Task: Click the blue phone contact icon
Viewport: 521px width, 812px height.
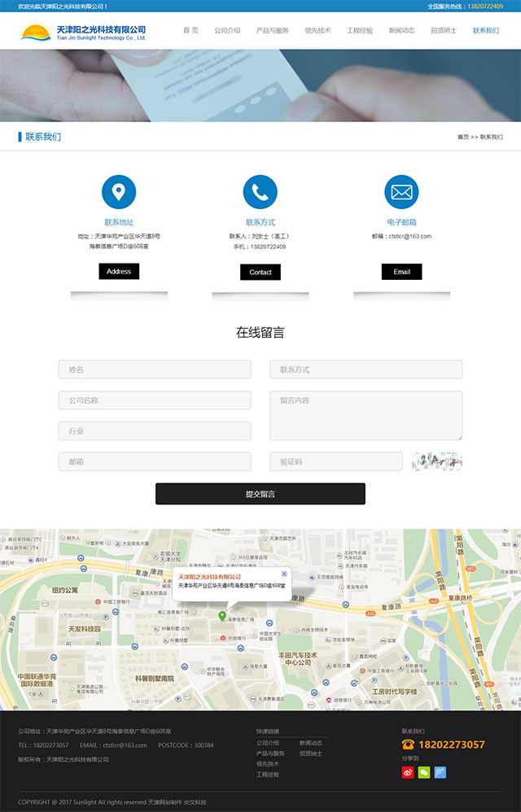Action: (x=260, y=192)
